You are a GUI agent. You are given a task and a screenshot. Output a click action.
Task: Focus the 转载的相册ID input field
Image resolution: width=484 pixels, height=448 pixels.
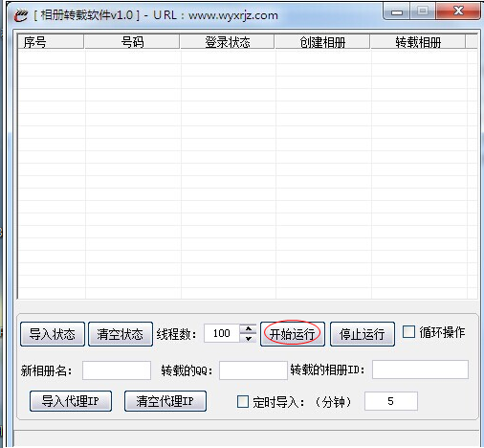point(420,370)
